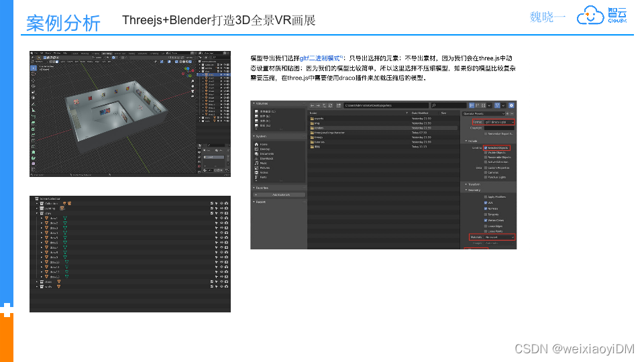Image resolution: width=644 pixels, height=362 pixels.
Task: Create a new folder in file browser
Action: tap(338, 105)
